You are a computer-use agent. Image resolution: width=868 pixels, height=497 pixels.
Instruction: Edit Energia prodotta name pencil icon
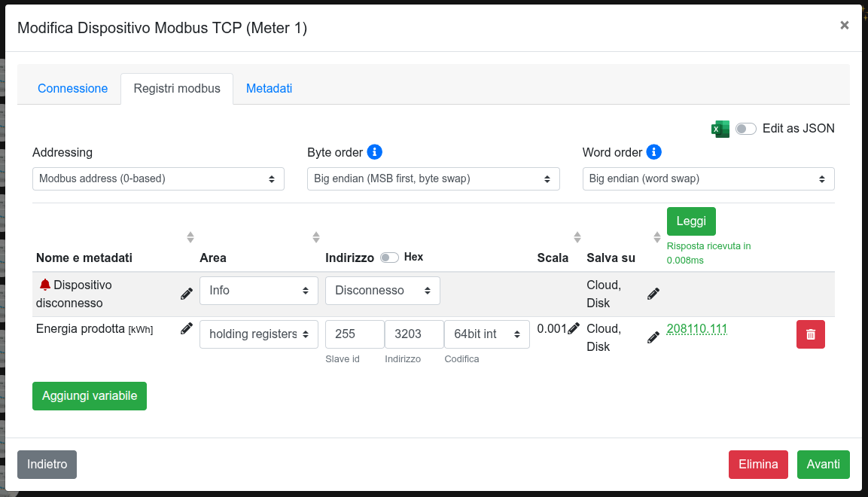click(x=187, y=328)
